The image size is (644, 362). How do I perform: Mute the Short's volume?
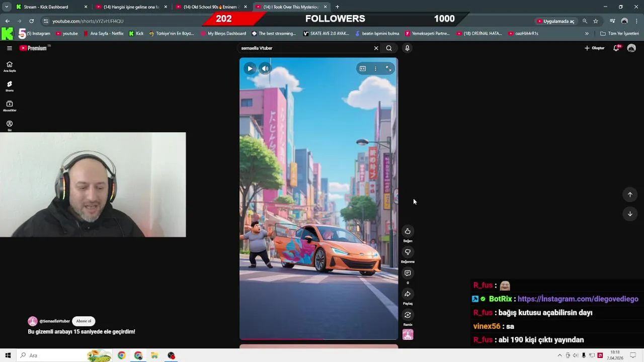point(265,68)
